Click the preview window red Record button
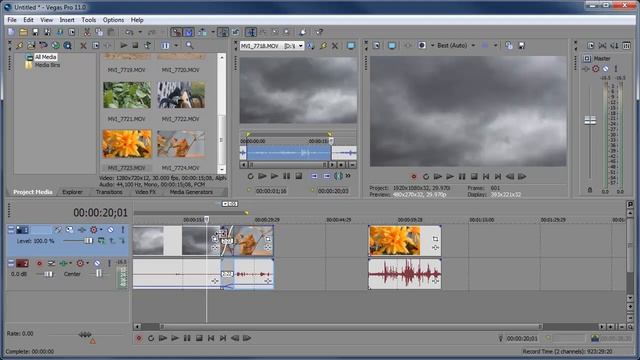 [414, 176]
